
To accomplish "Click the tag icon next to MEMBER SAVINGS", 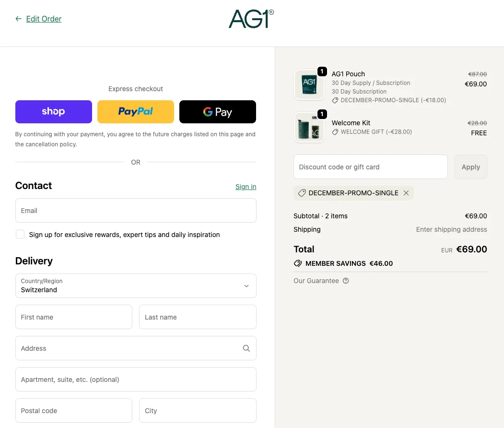I will [298, 263].
